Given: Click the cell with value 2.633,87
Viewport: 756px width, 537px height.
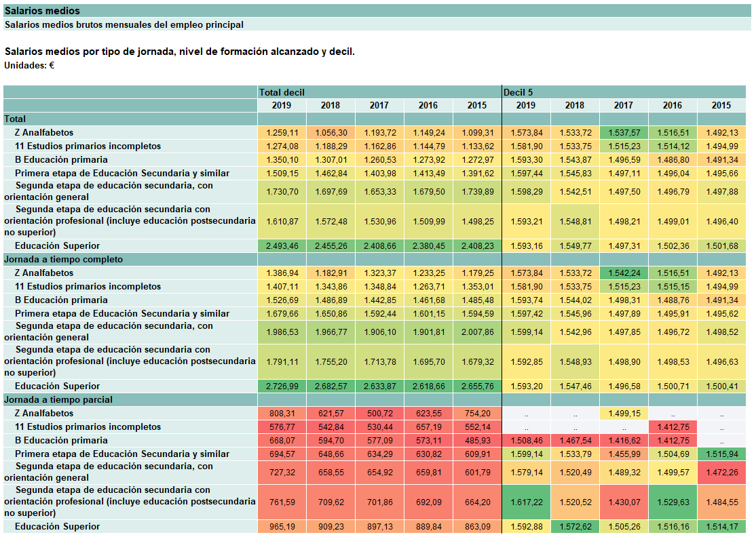Looking at the screenshot, I should pyautogui.click(x=380, y=386).
